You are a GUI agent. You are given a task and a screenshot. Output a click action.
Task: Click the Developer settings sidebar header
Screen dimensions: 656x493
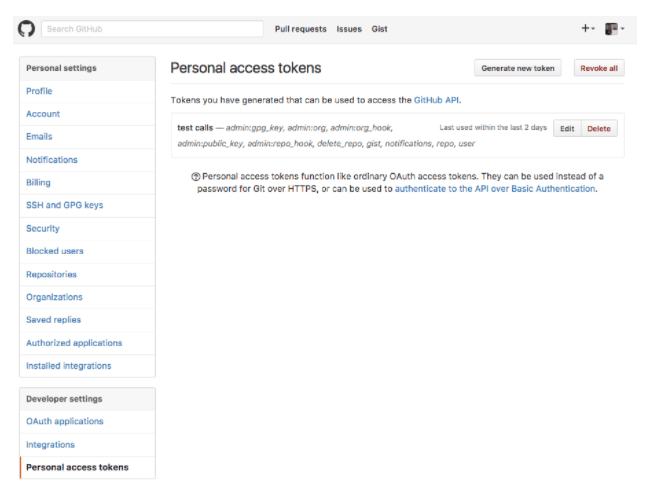87,399
